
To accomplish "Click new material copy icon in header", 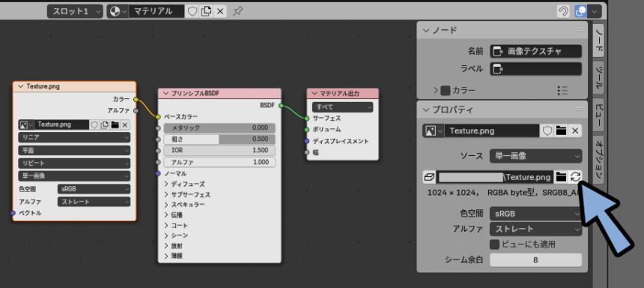I will (x=206, y=11).
